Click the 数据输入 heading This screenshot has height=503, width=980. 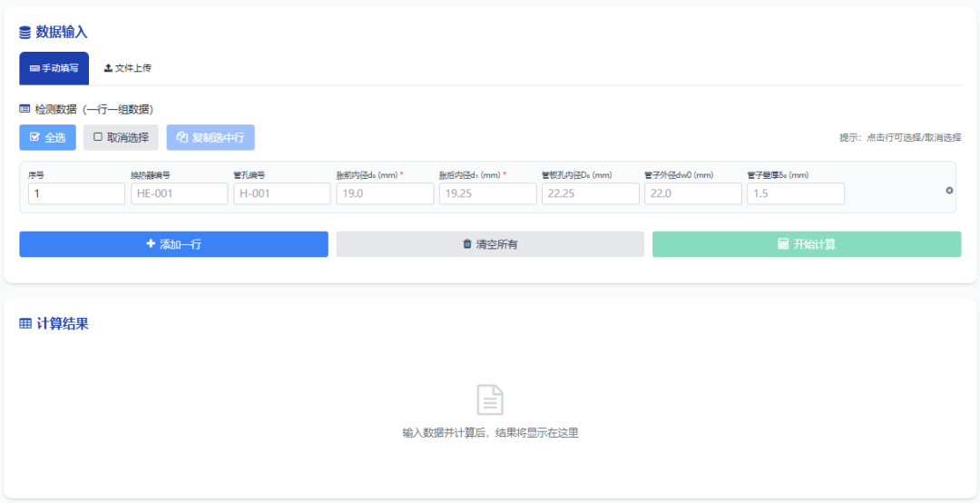(62, 33)
